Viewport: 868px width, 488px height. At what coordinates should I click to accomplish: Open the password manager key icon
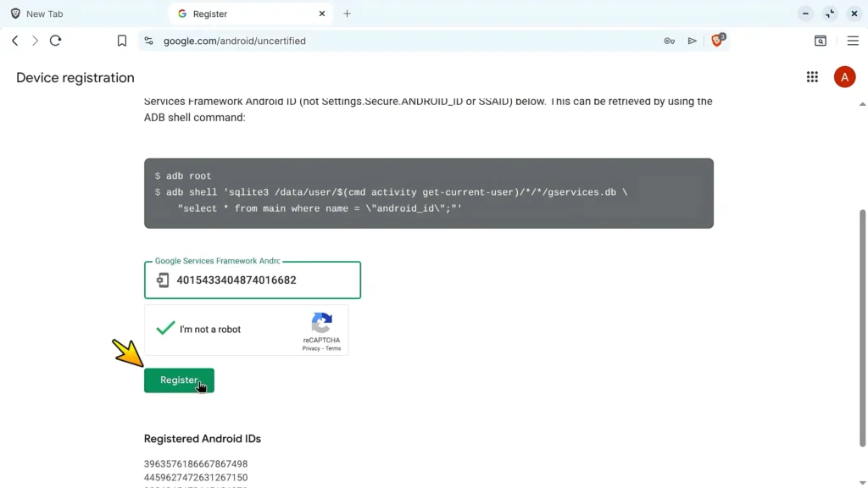(670, 41)
